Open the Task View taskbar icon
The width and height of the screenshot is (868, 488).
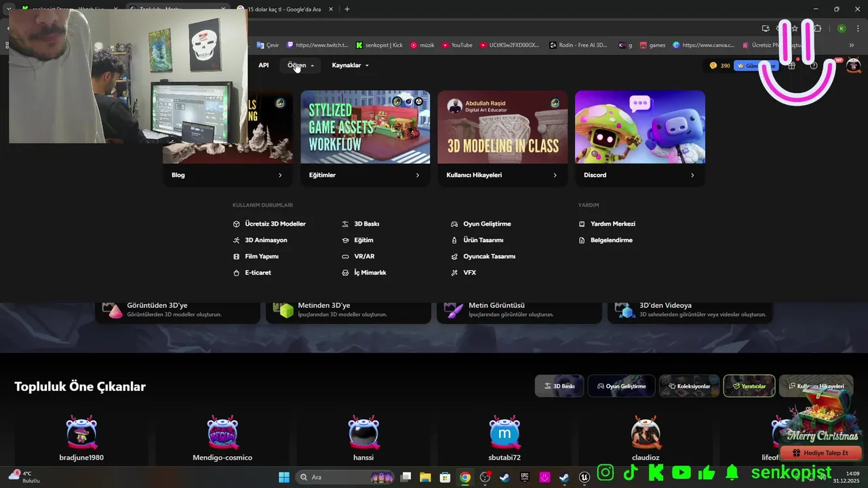(406, 477)
